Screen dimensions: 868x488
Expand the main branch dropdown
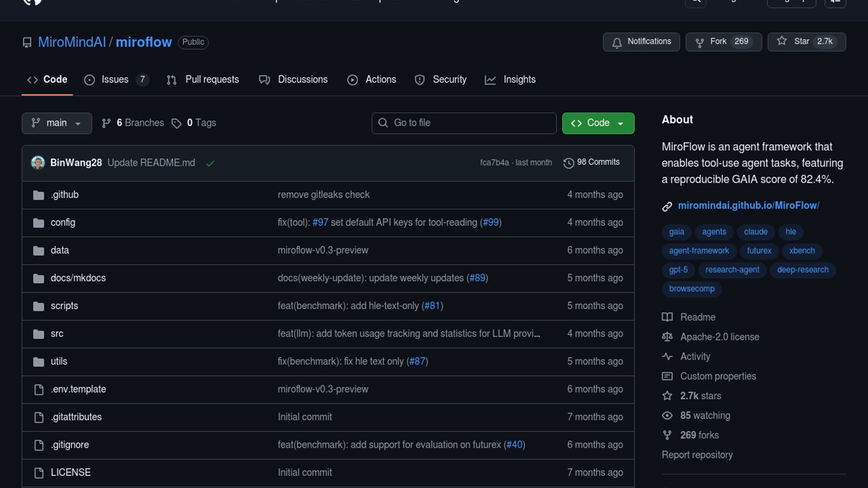pyautogui.click(x=57, y=123)
